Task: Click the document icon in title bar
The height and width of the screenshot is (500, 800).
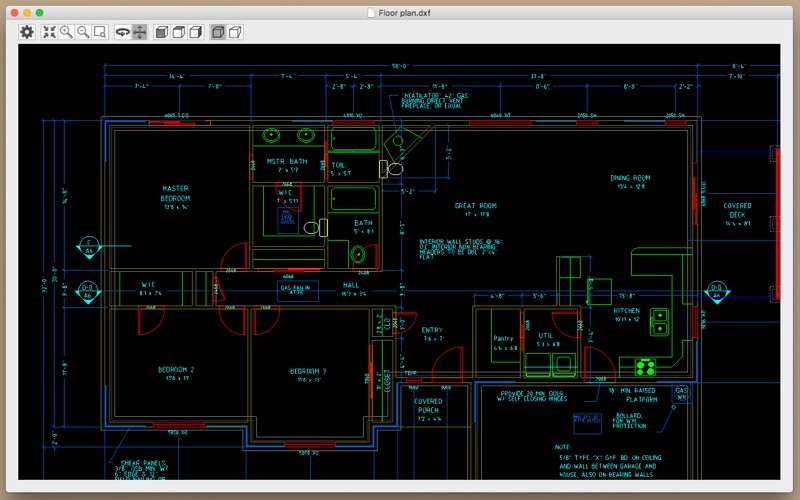Action: click(x=371, y=13)
